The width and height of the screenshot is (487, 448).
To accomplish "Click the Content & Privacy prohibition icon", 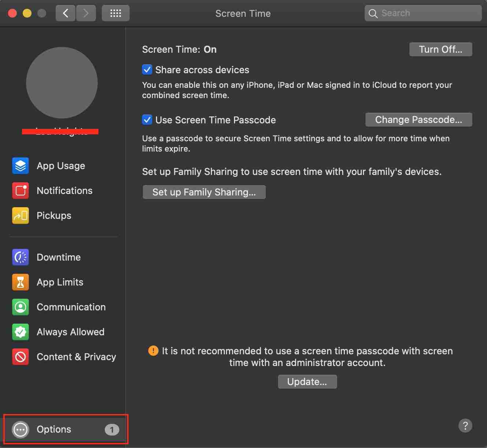I will [x=21, y=357].
